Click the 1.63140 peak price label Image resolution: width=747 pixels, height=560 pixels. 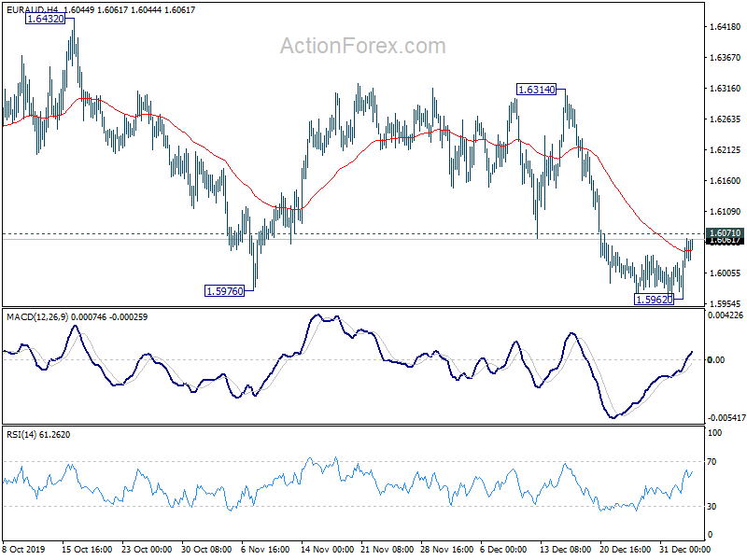coord(536,89)
